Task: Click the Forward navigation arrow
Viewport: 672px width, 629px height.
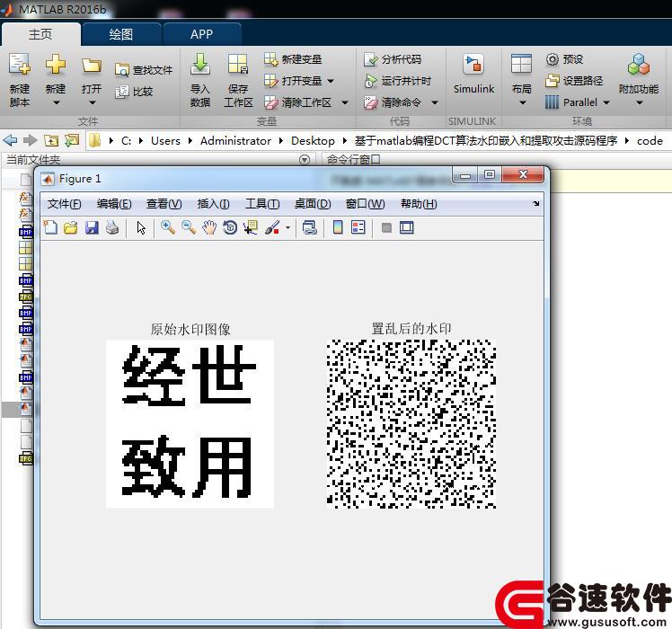Action: point(30,140)
